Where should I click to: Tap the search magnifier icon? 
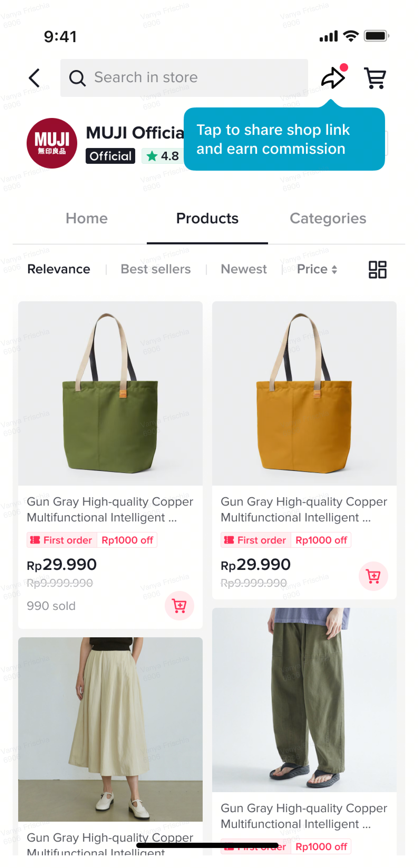coord(77,78)
